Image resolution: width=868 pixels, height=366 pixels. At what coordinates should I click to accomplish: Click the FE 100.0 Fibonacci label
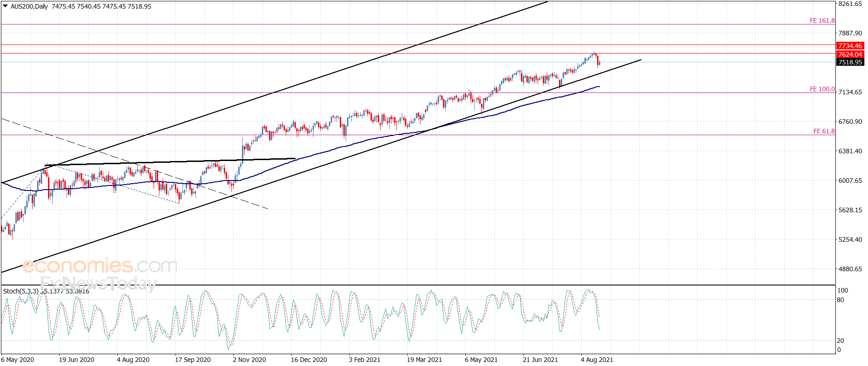coord(822,89)
